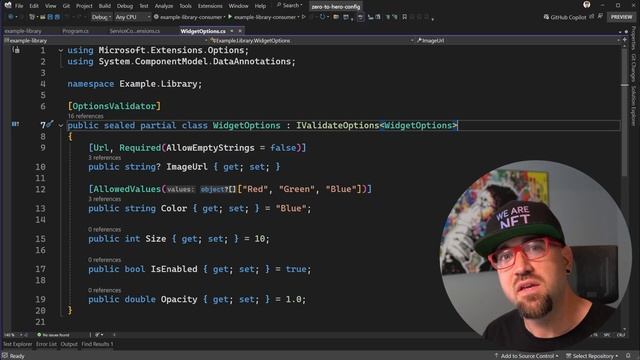Click the OptionsValidator attribute text
The height and width of the screenshot is (360, 640).
[x=114, y=106]
